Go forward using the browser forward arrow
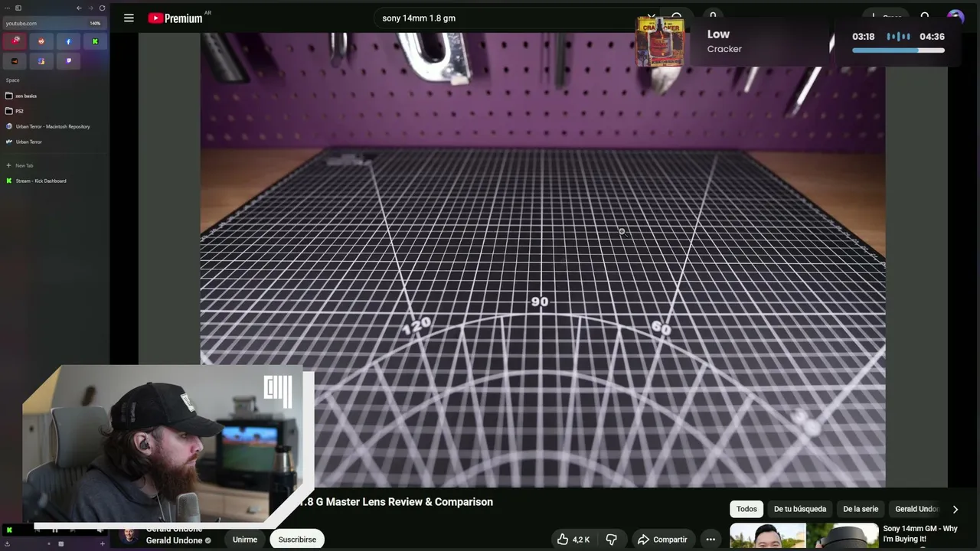This screenshot has height=551, width=980. click(x=90, y=8)
